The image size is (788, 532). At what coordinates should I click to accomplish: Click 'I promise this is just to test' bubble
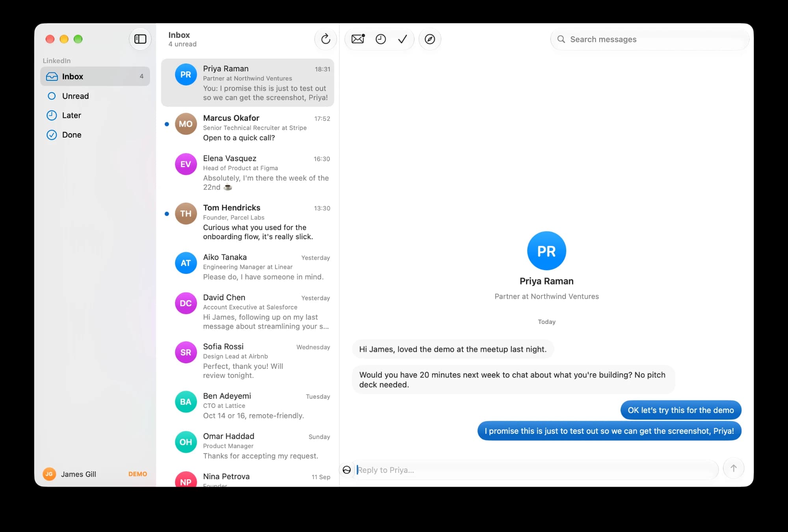pos(609,431)
